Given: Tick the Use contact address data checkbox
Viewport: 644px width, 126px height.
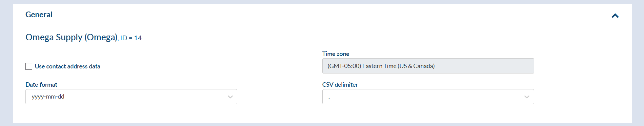Looking at the screenshot, I should tap(29, 66).
